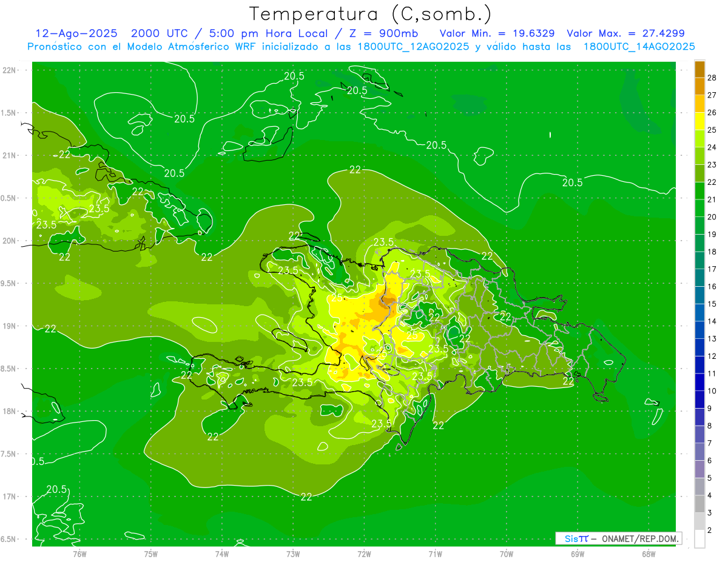Click the yellow swatch between 25 and 26
Viewport: 728px width, 562px height.
[x=699, y=121]
